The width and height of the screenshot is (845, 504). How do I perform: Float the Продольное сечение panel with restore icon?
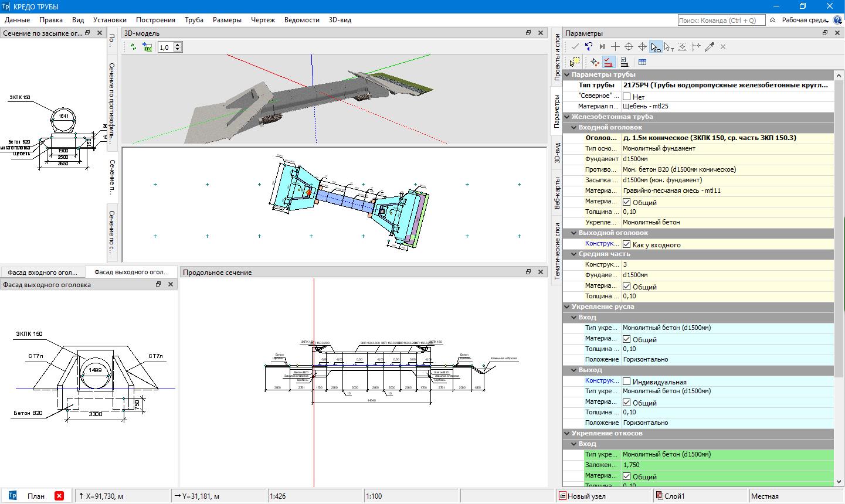click(x=528, y=272)
